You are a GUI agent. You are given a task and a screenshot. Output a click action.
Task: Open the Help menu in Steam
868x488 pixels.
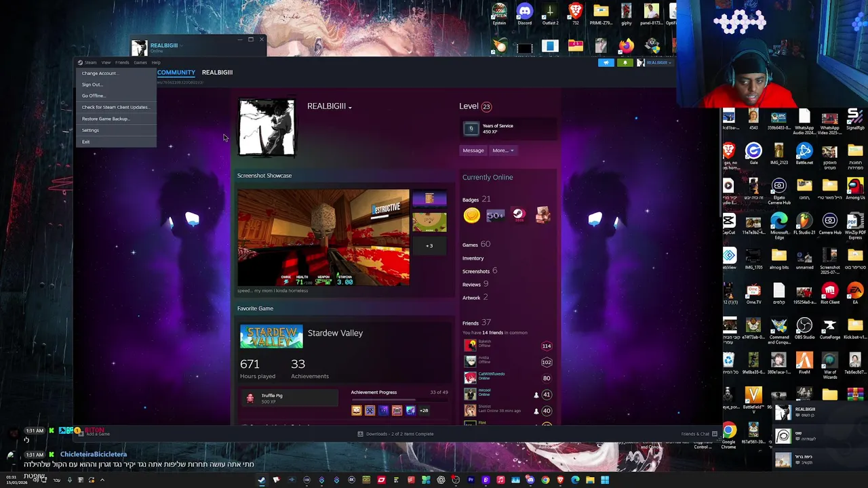(x=156, y=62)
